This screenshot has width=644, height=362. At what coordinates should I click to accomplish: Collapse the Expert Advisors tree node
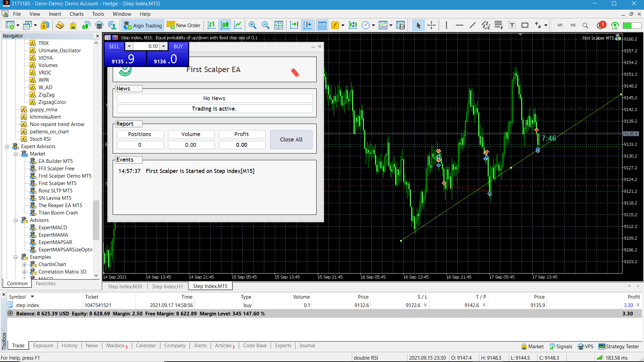[7, 146]
